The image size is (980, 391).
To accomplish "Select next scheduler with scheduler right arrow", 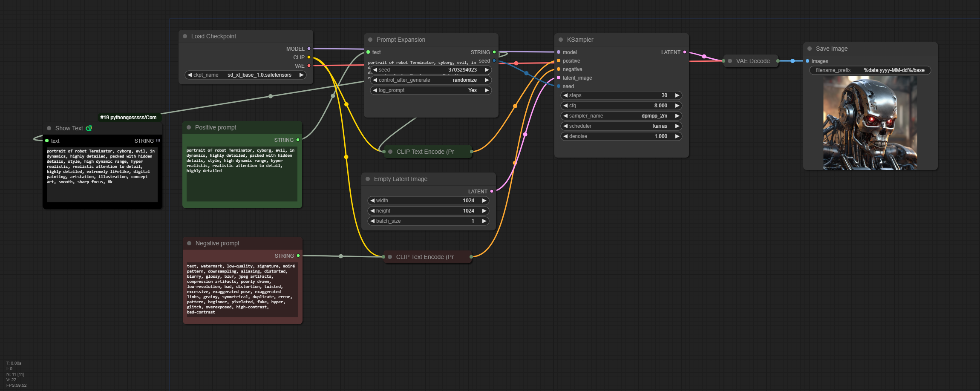I will [x=677, y=126].
